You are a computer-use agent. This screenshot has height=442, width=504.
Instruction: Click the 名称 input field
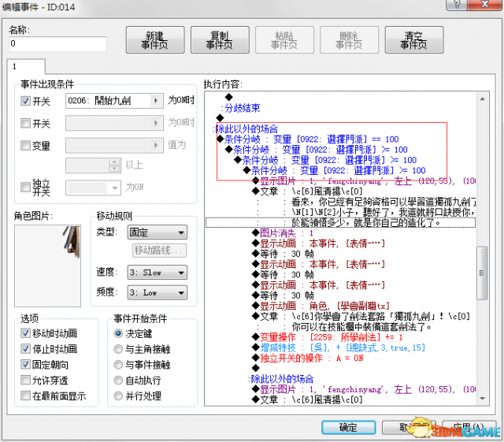coord(57,43)
